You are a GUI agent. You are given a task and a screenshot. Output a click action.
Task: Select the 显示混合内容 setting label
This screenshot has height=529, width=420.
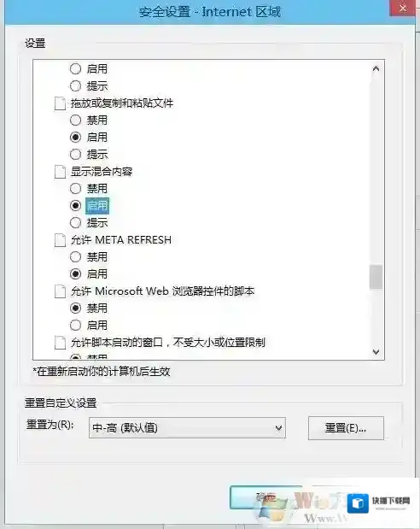pos(102,172)
